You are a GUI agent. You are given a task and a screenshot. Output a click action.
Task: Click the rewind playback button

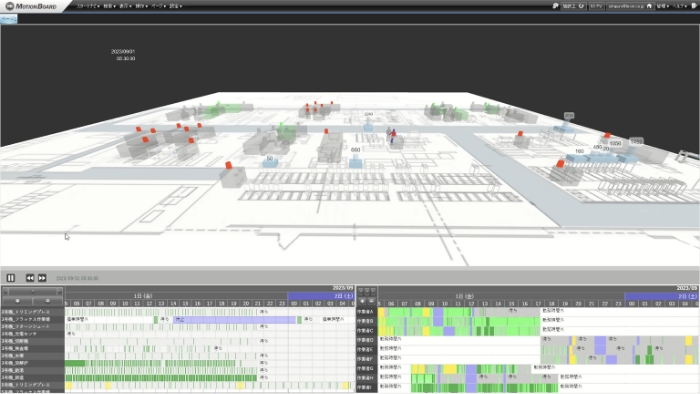[30, 278]
